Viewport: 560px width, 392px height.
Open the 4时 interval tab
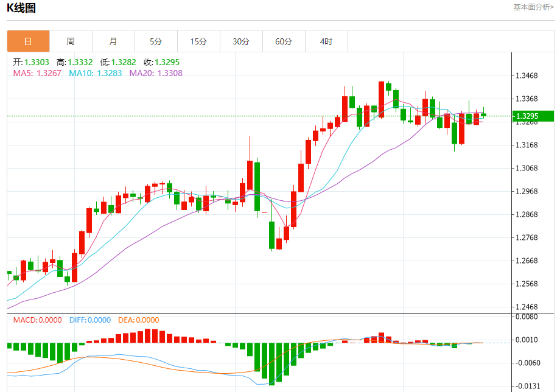click(x=326, y=41)
